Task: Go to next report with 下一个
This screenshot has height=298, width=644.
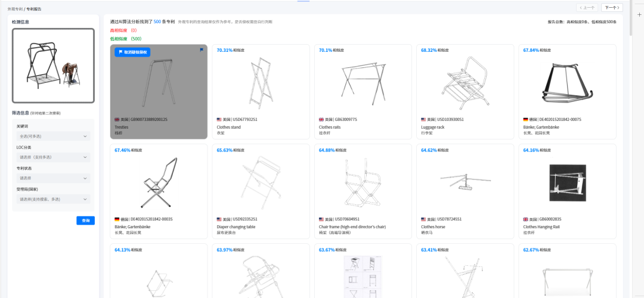Action: point(612,7)
